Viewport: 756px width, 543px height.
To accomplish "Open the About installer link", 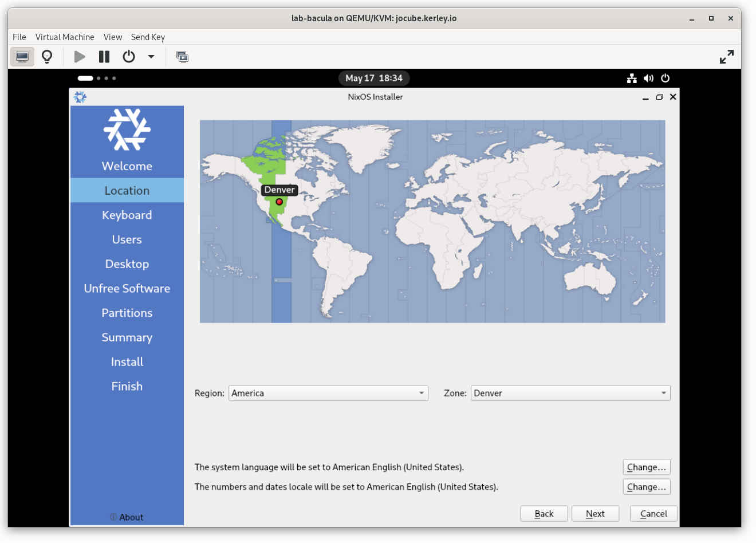I will tap(127, 517).
